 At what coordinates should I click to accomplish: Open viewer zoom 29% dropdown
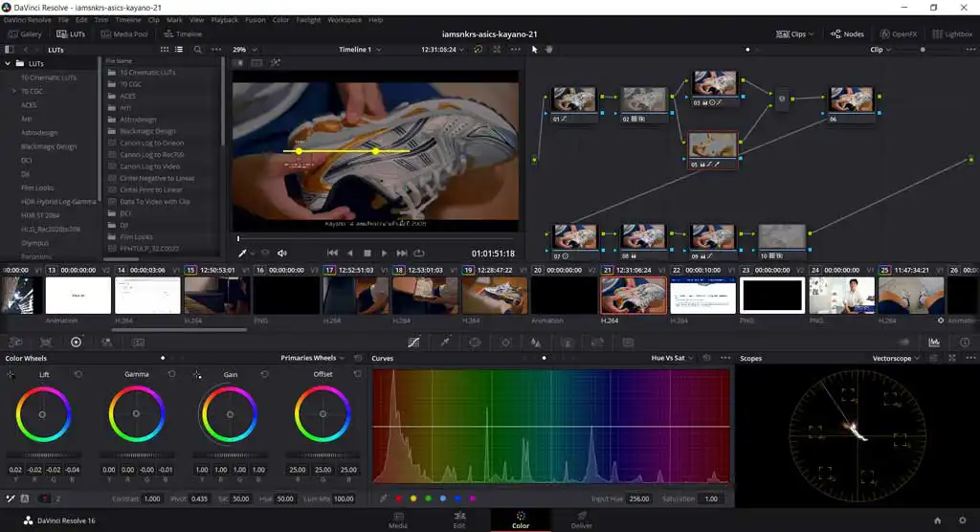(x=244, y=50)
